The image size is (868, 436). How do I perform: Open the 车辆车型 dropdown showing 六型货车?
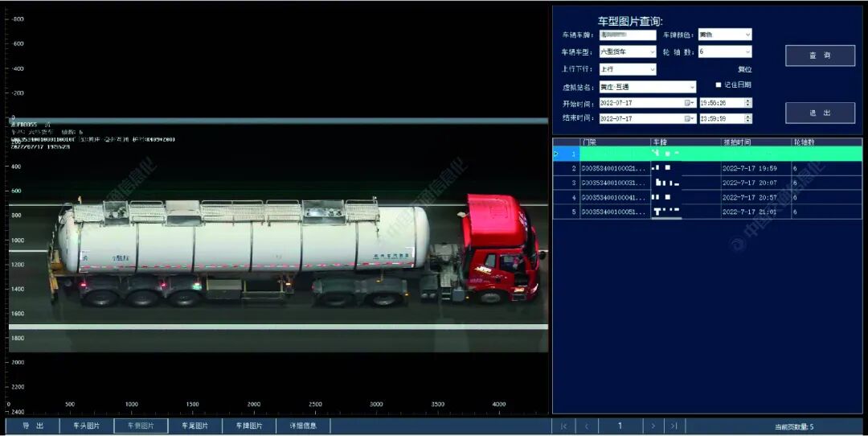point(628,51)
